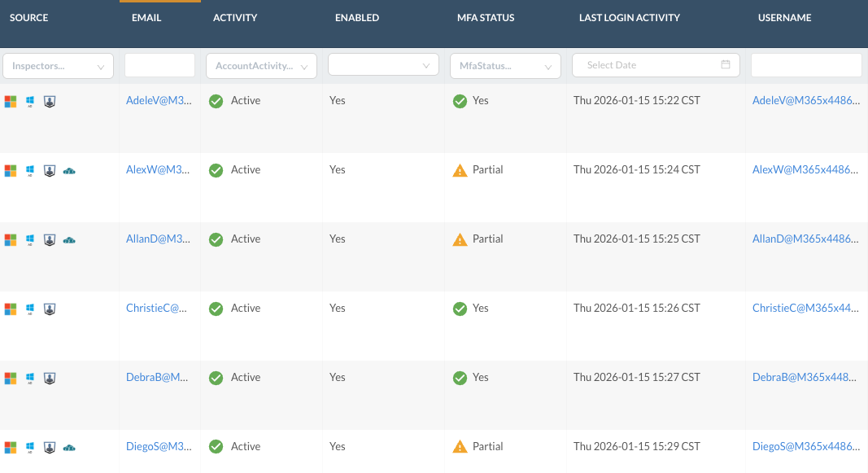Click the orange Partial MFA warning icon for AllanD

tap(460, 239)
